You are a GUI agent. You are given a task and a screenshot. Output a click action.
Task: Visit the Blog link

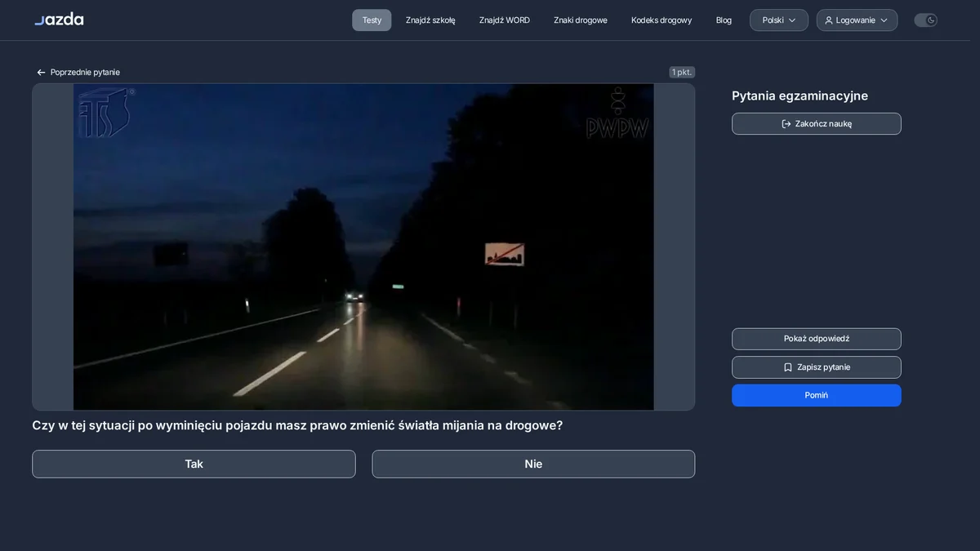724,20
